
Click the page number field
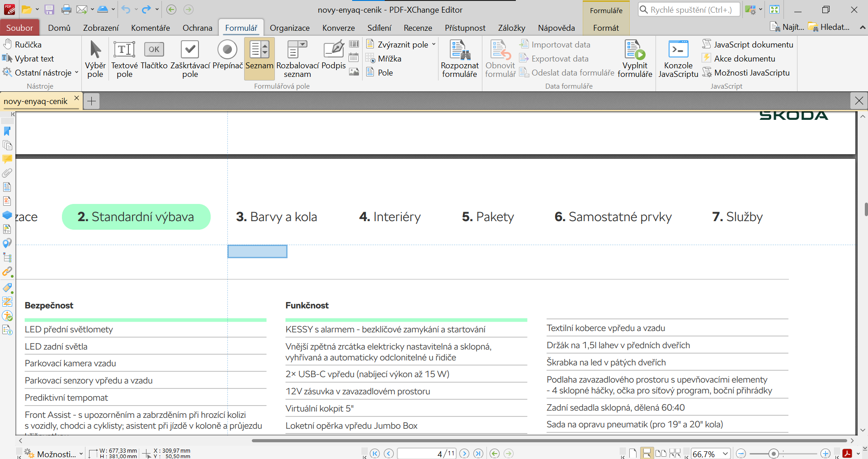pyautogui.click(x=427, y=454)
